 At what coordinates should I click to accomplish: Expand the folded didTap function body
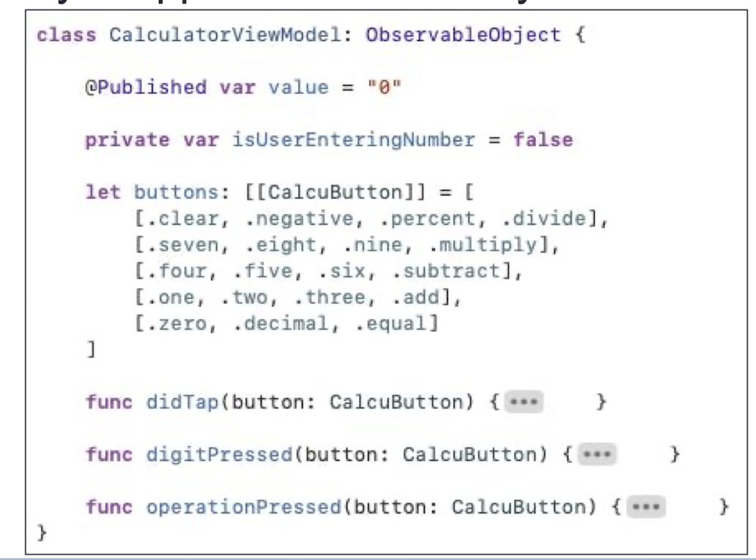pyautogui.click(x=524, y=402)
